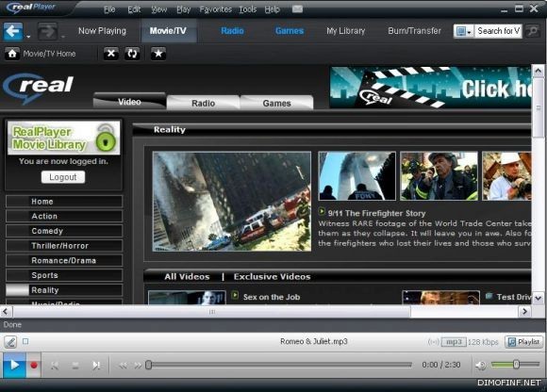Expand the Back button history dropdown arrow
The width and height of the screenshot is (547, 392).
tap(28, 37)
